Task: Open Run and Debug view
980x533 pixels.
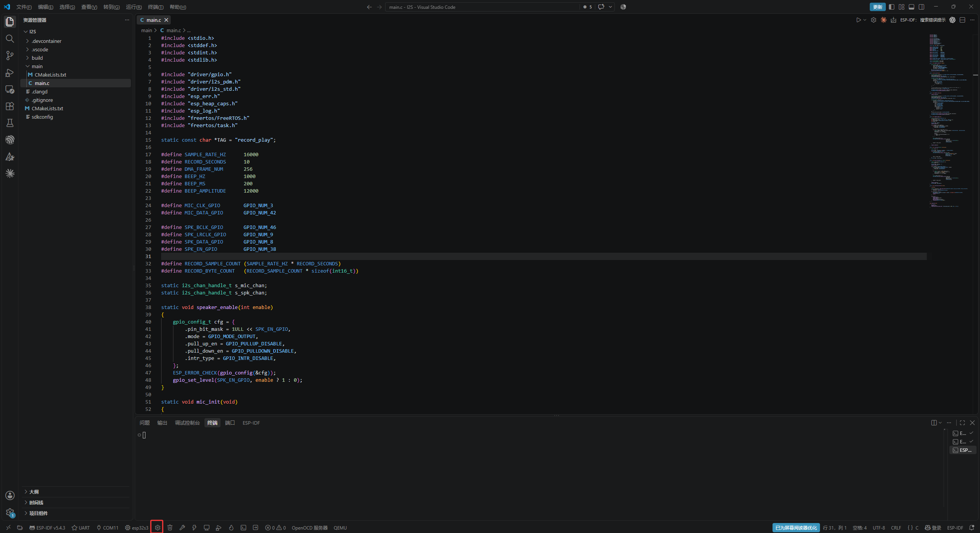Action: click(x=10, y=72)
